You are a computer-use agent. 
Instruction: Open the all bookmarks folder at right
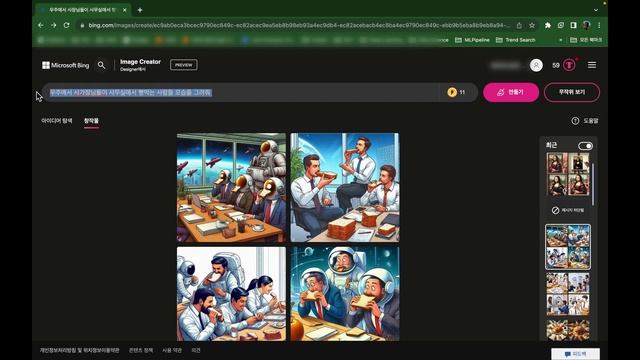586,40
